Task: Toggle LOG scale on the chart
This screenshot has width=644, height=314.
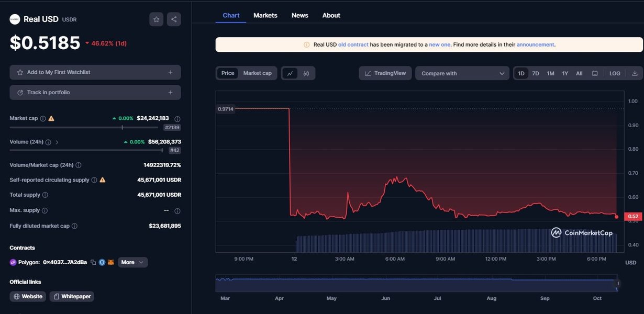Action: [615, 73]
